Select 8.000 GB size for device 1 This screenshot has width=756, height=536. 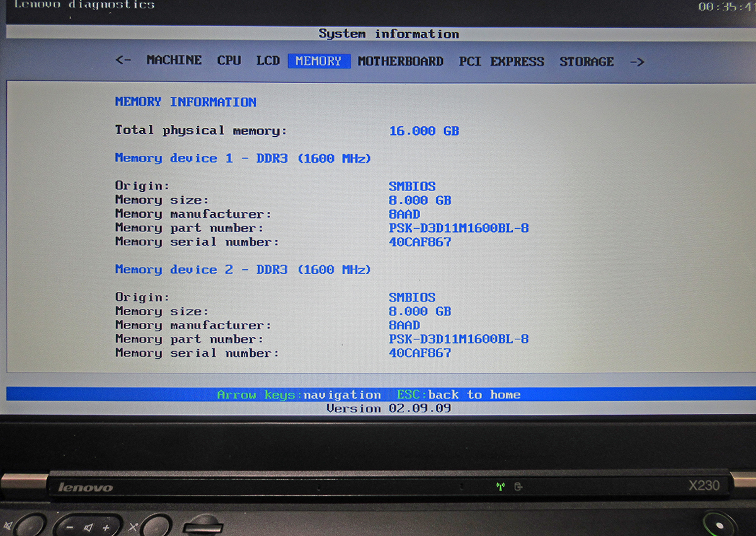[x=420, y=200]
